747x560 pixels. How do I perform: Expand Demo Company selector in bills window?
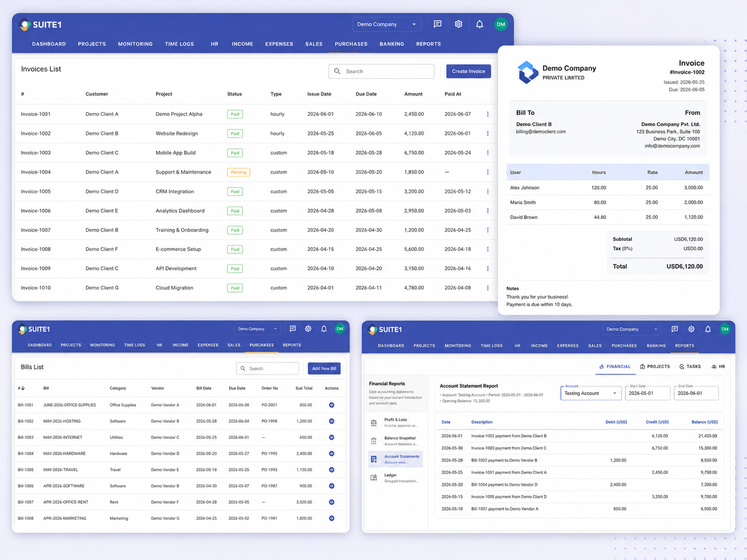point(257,329)
